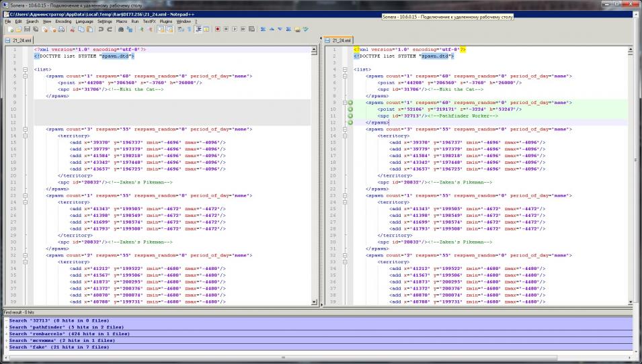Image resolution: width=642 pixels, height=364 pixels.
Task: Click the Undo arrow toolbar icon
Action: [x=101, y=29]
